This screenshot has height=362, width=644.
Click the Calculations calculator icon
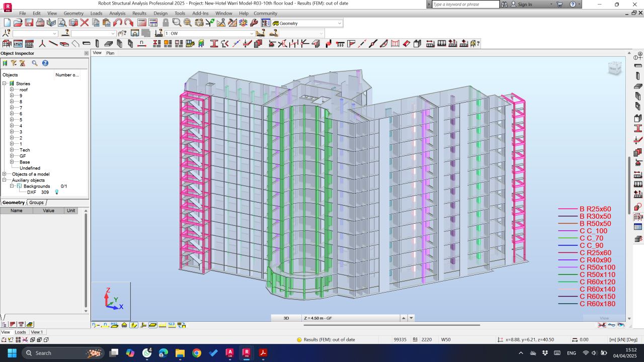click(x=142, y=23)
